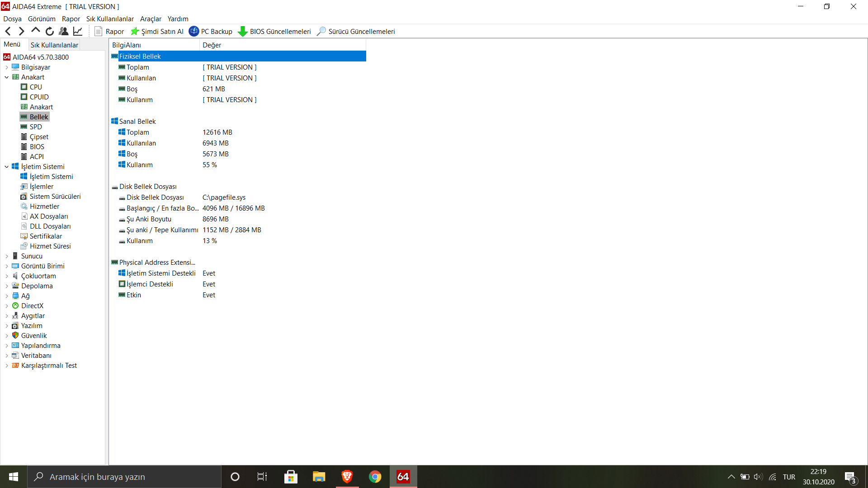Expand the Güvenlik tree node
This screenshot has width=868, height=488.
[7, 336]
